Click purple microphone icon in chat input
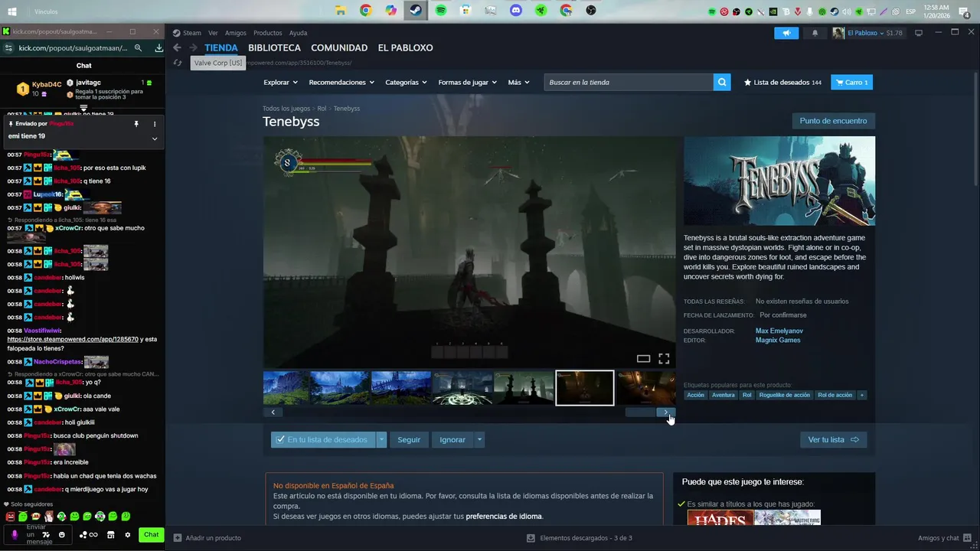 (x=15, y=535)
